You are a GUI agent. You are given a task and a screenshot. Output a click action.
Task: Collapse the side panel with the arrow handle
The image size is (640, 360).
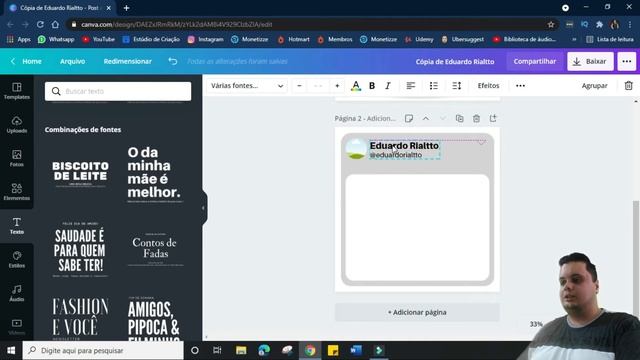(203, 208)
